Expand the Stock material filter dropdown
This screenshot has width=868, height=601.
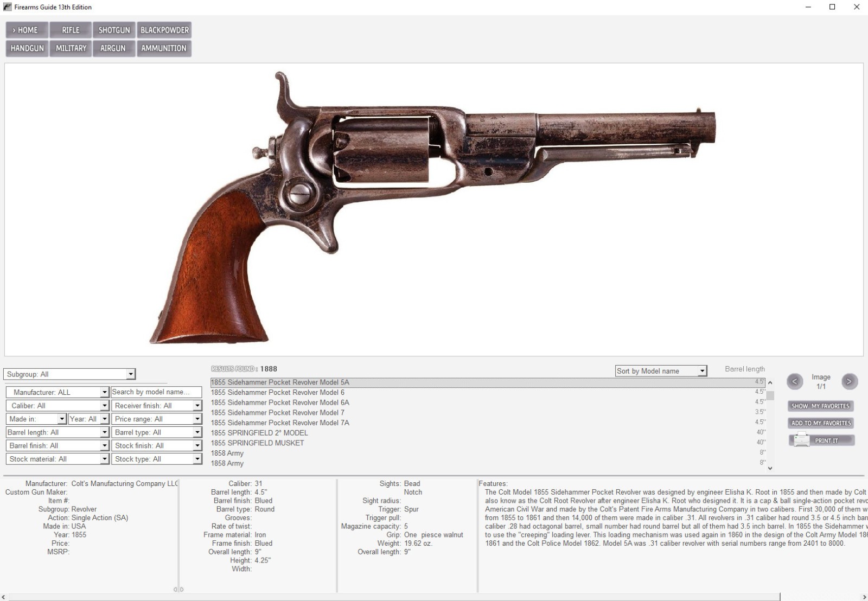(105, 459)
